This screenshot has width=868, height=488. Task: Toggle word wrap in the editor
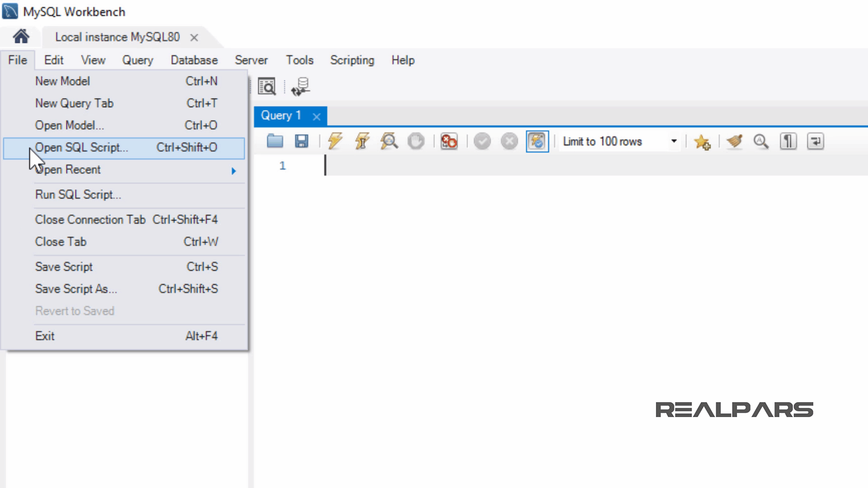tap(815, 141)
